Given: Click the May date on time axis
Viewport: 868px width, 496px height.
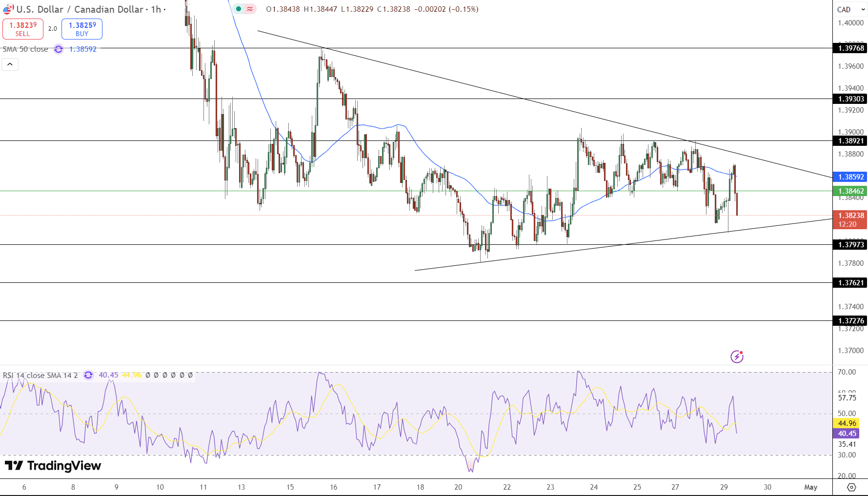Looking at the screenshot, I should pos(810,487).
